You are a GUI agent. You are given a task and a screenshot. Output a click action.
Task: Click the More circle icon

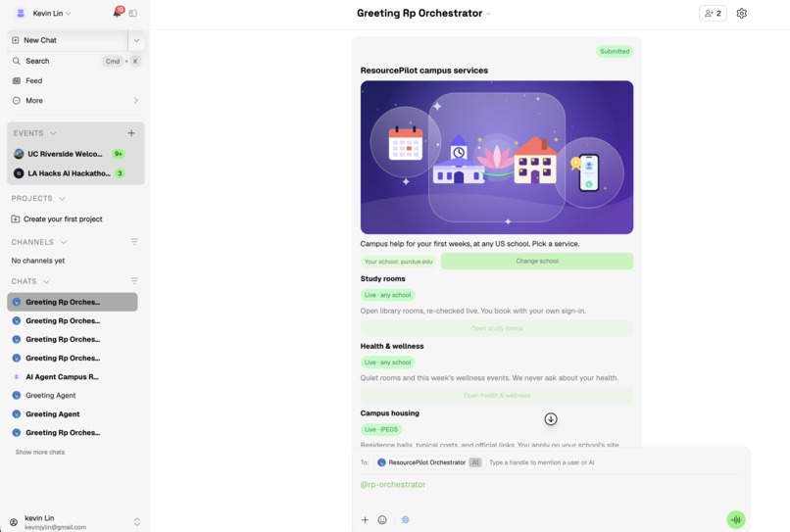tap(16, 100)
